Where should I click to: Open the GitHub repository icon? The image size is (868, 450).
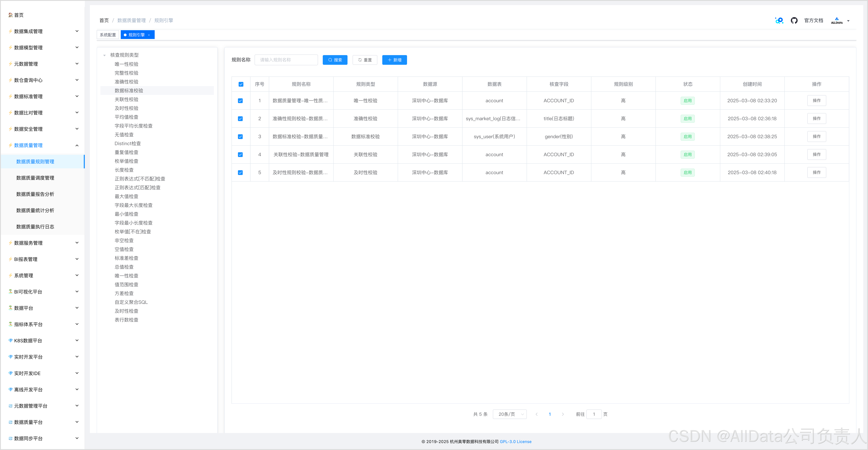pos(794,21)
